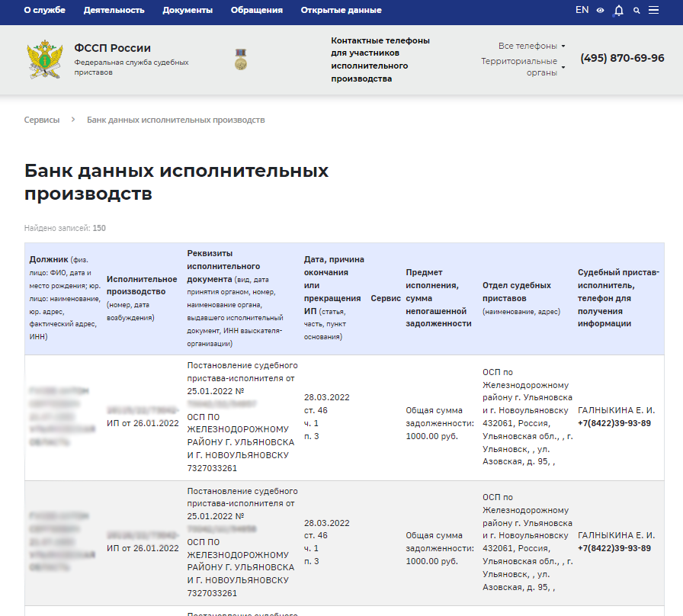Viewport: 683px width, 616px height.
Task: Open the 'Деятельность' menu
Action: point(114,10)
